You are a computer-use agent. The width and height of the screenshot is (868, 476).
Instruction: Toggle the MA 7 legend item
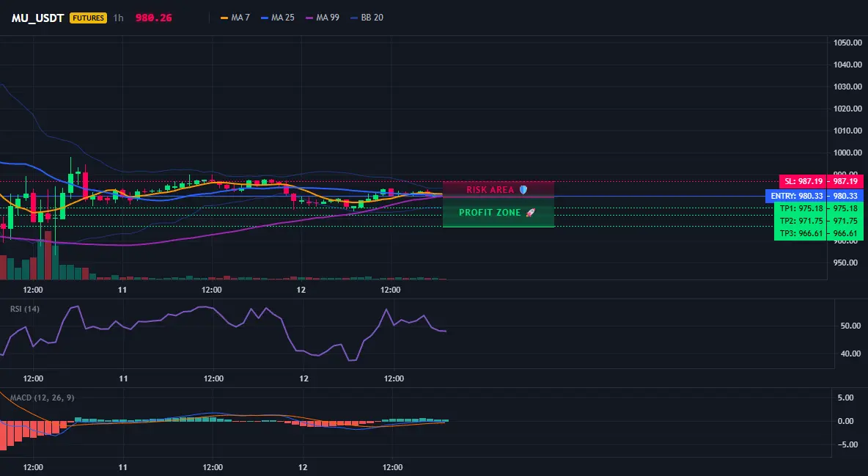pyautogui.click(x=235, y=18)
